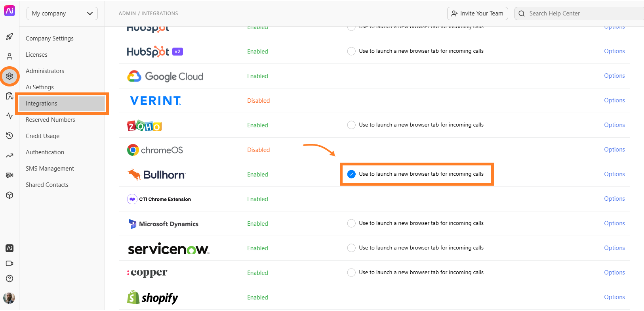Image resolution: width=644 pixels, height=311 pixels.
Task: Click the Copper logo
Action: click(x=147, y=273)
